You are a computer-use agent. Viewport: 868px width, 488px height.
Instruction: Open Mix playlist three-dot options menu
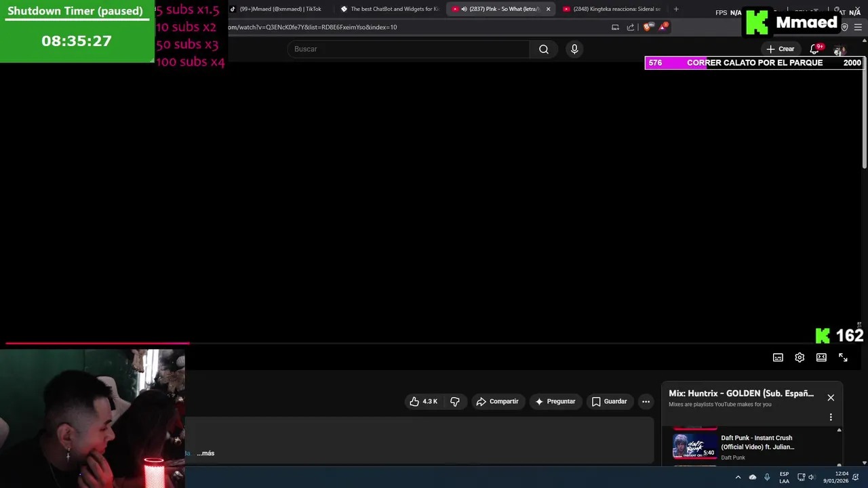click(831, 417)
